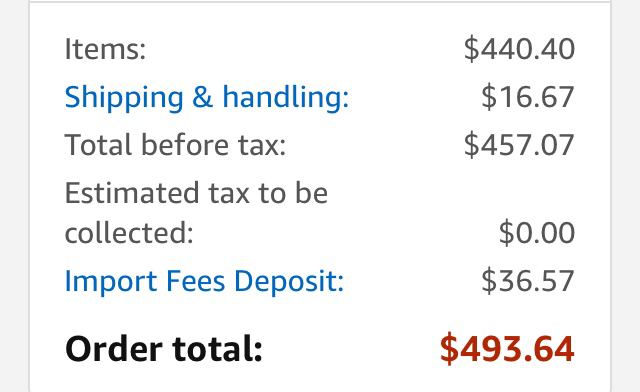Screen dimensions: 640x392
Task: Click the bold Order total label
Action: click(164, 349)
